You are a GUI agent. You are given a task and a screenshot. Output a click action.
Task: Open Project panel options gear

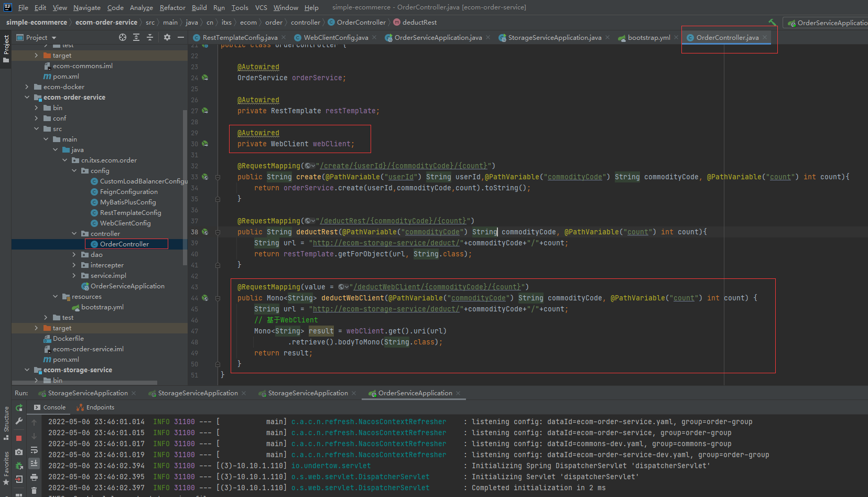click(167, 37)
